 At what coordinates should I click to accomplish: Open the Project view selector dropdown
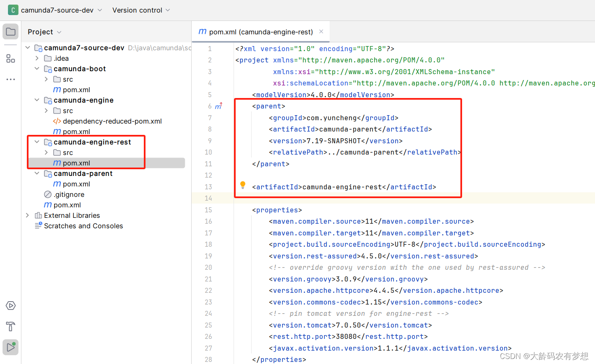(44, 32)
